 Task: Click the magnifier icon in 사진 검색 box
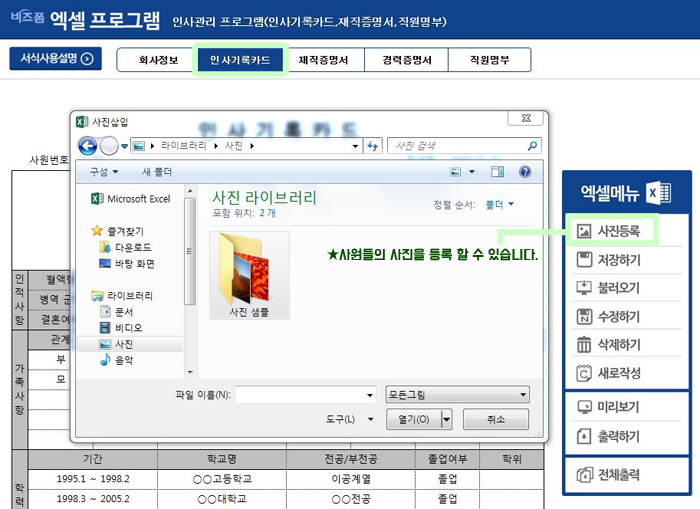pos(532,146)
